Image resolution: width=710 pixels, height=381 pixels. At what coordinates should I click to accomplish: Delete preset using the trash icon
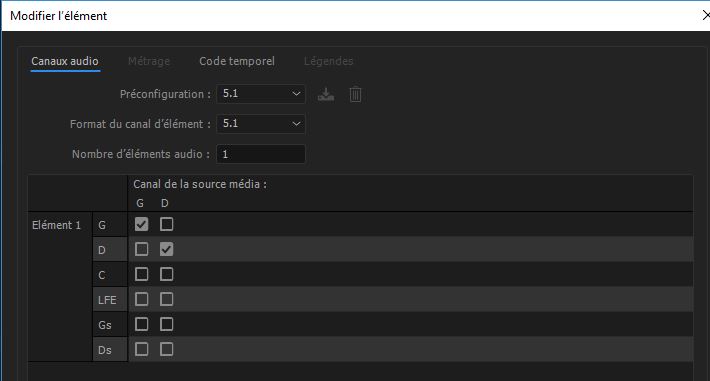pyautogui.click(x=355, y=94)
